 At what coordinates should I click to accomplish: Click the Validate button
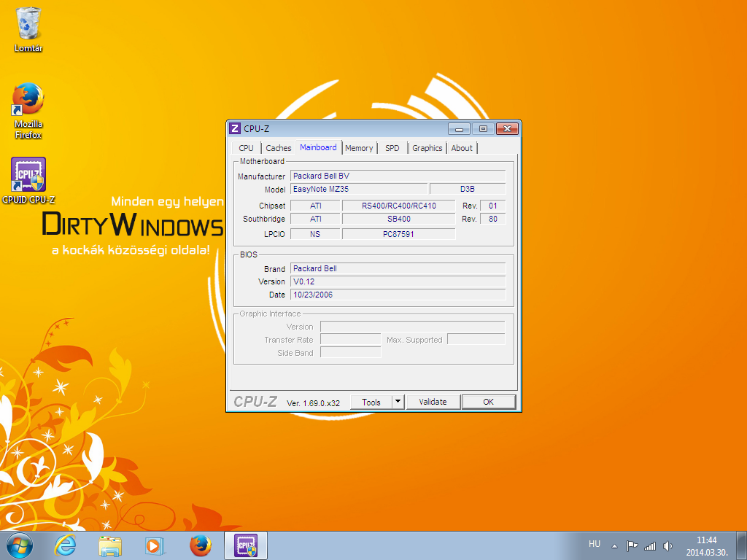433,402
